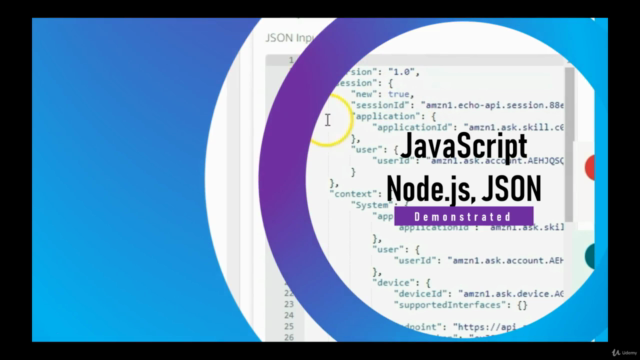Screen dimensions: 640x360
Task: Select the "supportedInterfaces": {} line
Action: [x=460, y=305]
